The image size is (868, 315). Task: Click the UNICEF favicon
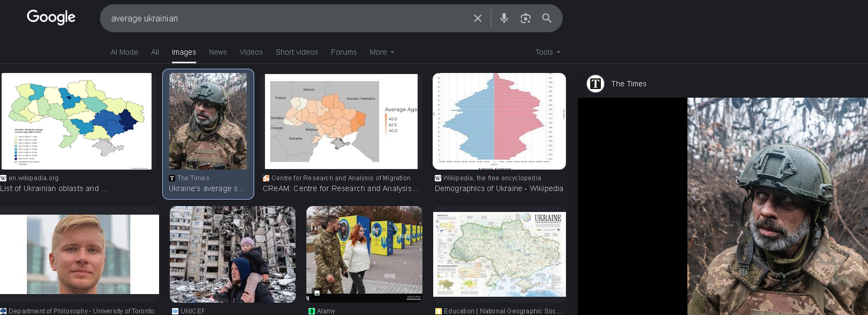coord(175,311)
